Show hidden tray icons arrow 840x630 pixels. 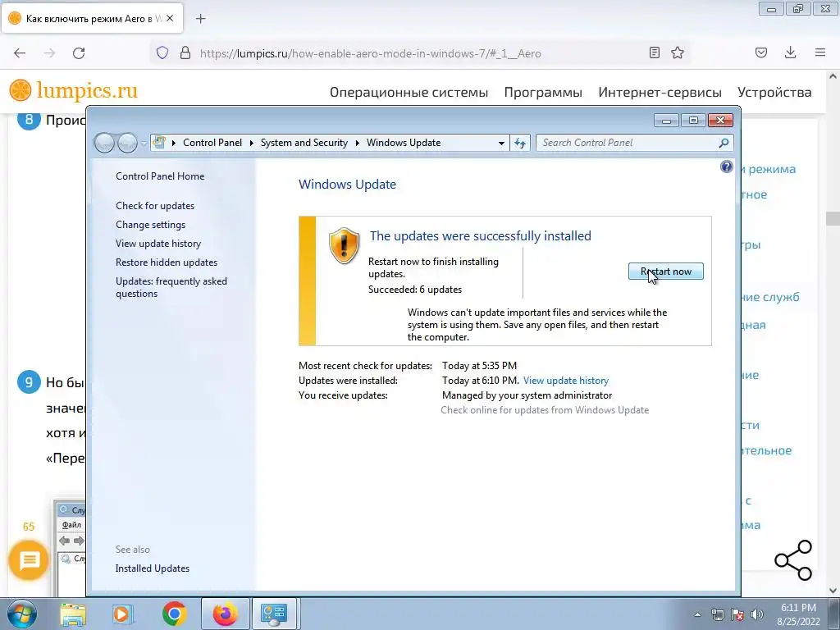697,614
